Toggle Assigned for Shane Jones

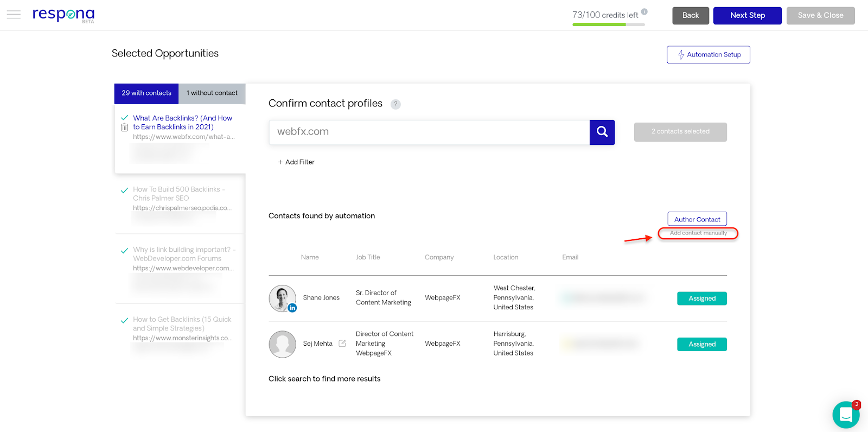pyautogui.click(x=702, y=298)
